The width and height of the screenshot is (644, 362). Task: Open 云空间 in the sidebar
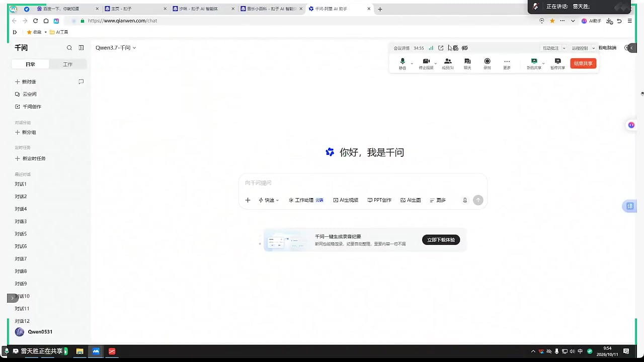[x=26, y=94]
